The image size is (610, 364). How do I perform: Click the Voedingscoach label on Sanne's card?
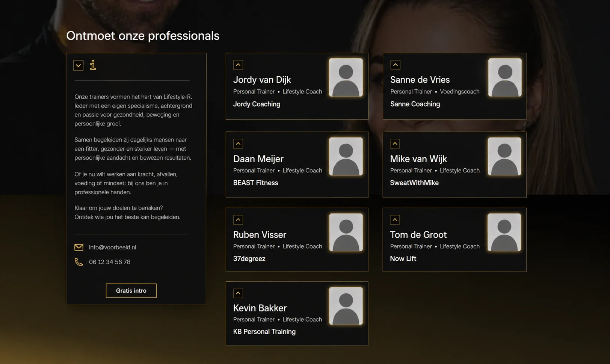(460, 92)
